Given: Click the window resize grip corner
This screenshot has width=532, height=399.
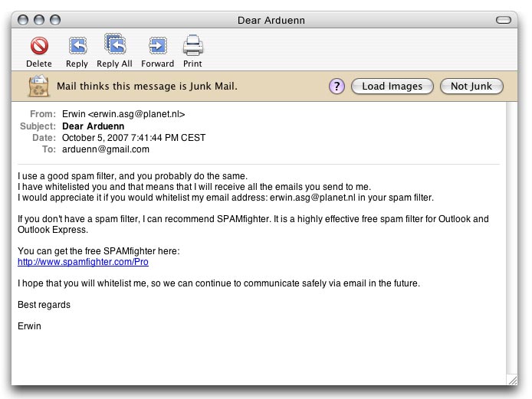Looking at the screenshot, I should (512, 380).
